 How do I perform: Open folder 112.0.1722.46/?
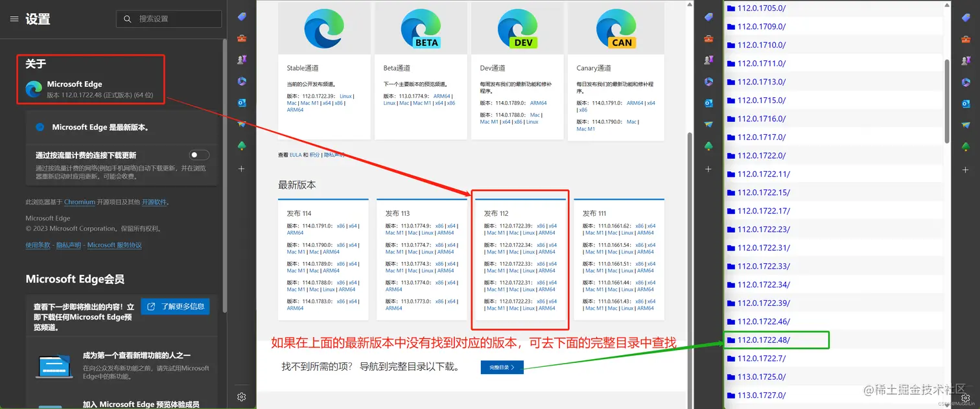764,322
